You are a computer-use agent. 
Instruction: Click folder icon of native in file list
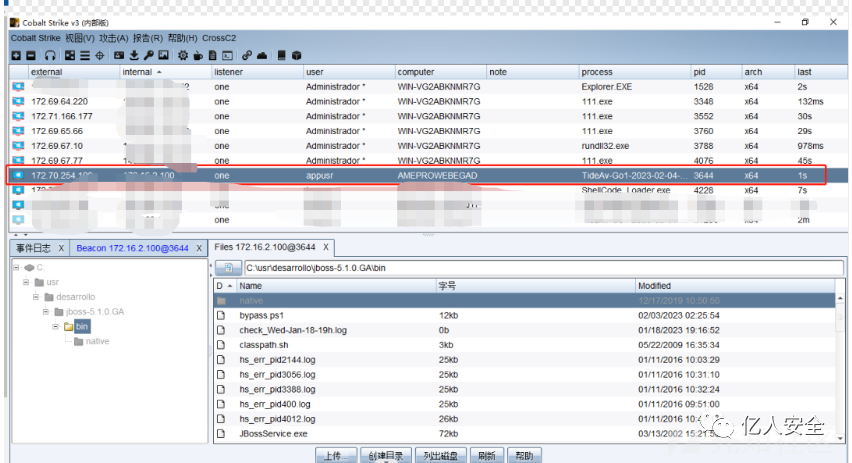pos(221,301)
